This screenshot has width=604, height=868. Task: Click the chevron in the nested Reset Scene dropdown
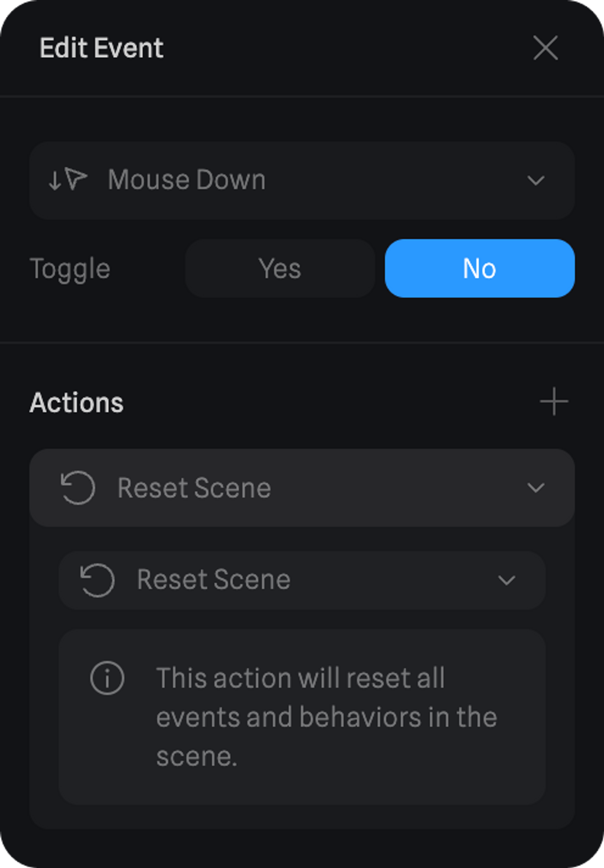[506, 580]
